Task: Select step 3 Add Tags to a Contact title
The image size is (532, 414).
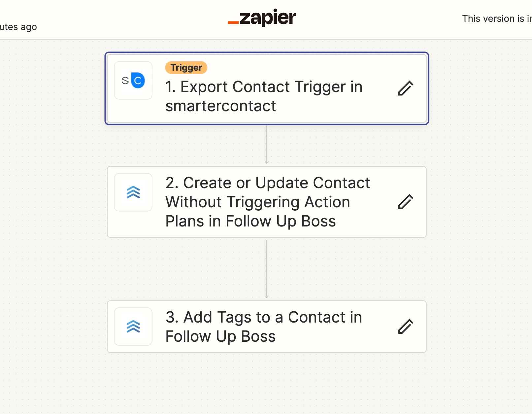Action: pos(263,327)
